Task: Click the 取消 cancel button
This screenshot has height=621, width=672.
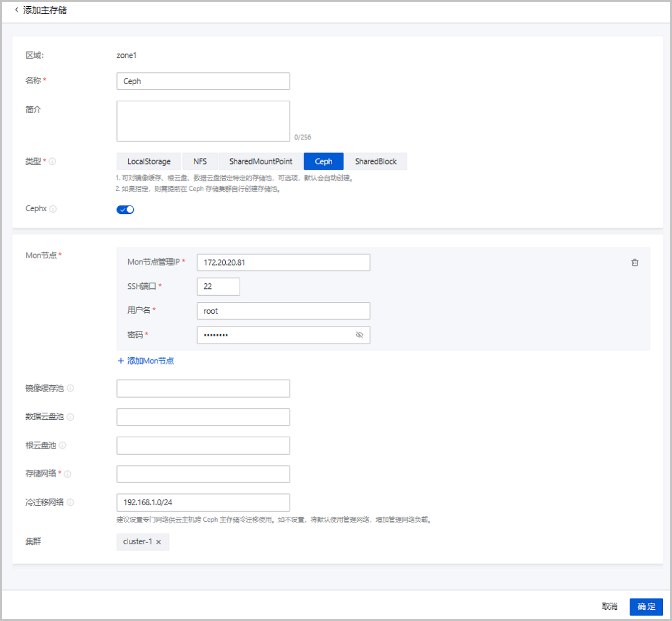Action: [x=609, y=606]
